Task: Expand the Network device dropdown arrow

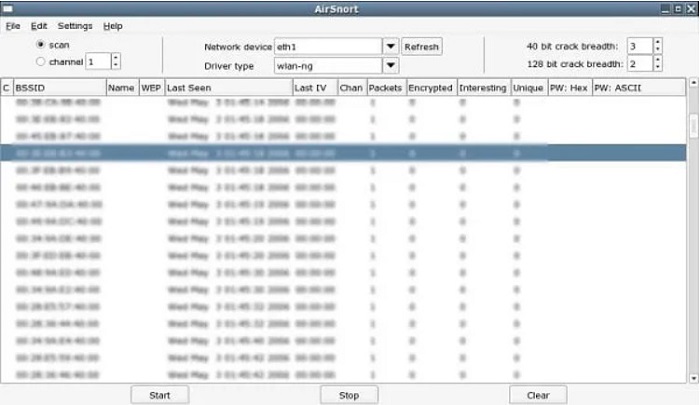Action: 391,46
